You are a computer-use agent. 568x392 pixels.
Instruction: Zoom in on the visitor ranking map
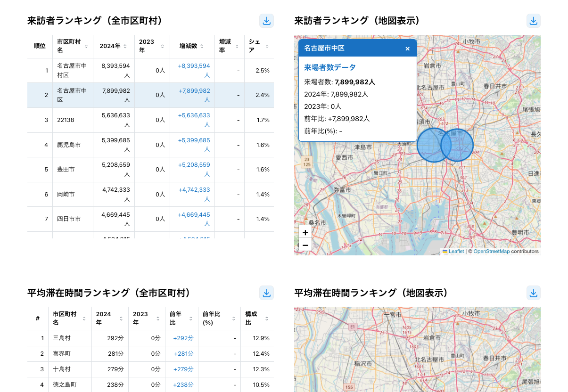pyautogui.click(x=305, y=232)
